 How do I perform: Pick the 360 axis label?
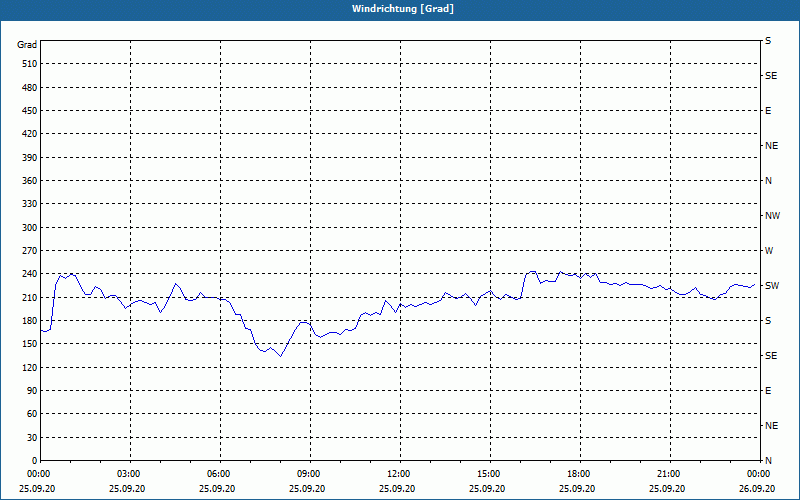click(30, 181)
